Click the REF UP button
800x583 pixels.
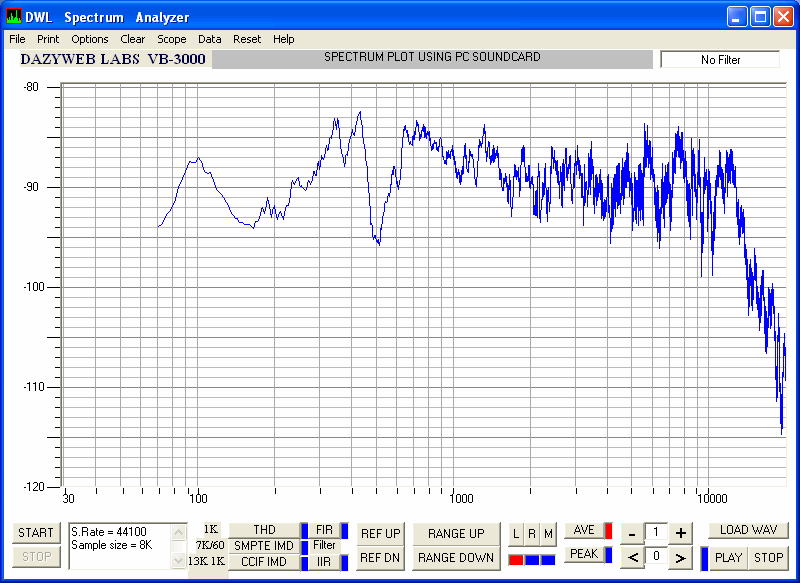pos(381,534)
